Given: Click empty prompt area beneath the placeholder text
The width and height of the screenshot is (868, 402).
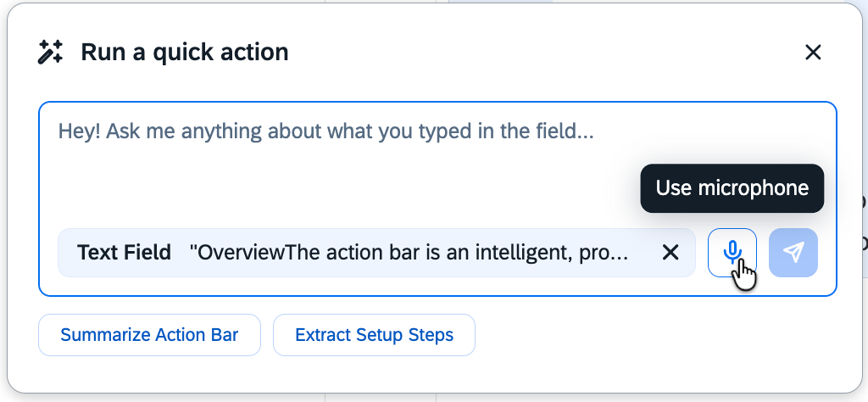Looking at the screenshot, I should click(x=339, y=187).
